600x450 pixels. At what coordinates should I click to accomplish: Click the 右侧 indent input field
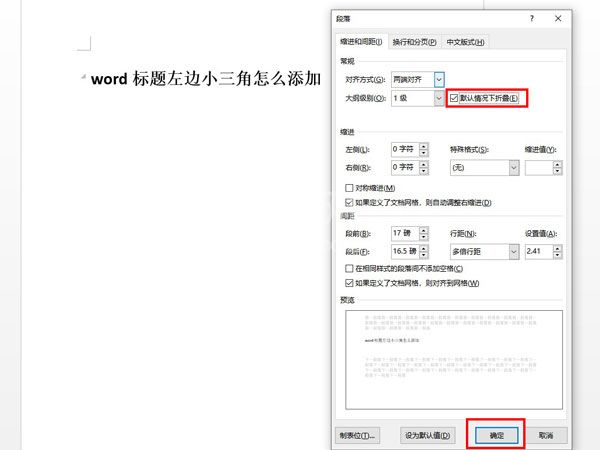(x=405, y=168)
